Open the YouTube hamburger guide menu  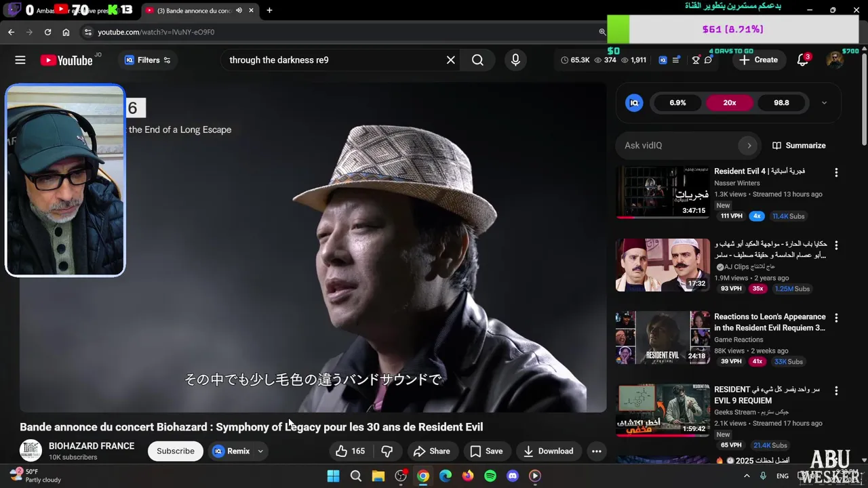tap(20, 60)
